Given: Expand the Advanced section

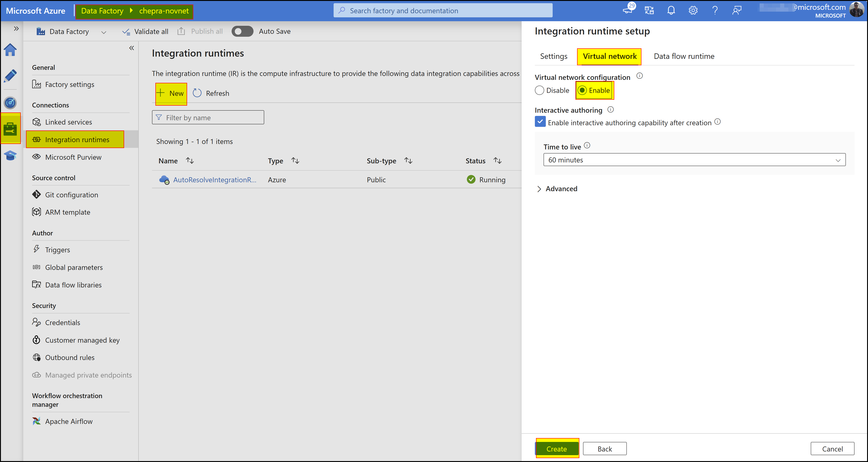Looking at the screenshot, I should click(557, 189).
